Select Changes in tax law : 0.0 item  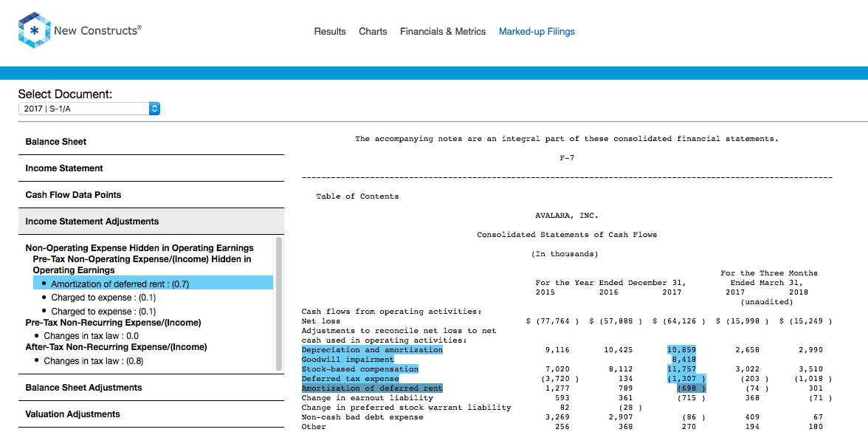pos(91,335)
